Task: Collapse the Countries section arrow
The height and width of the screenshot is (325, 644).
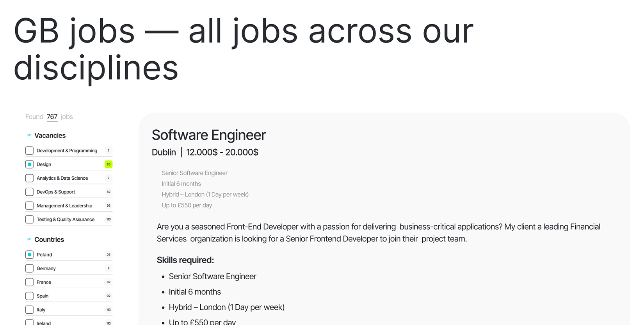Action: tap(29, 239)
